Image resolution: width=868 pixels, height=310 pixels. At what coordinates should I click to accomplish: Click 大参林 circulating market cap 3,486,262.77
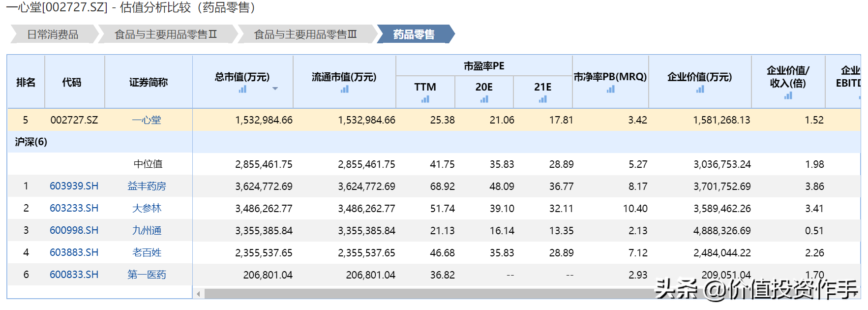366,209
